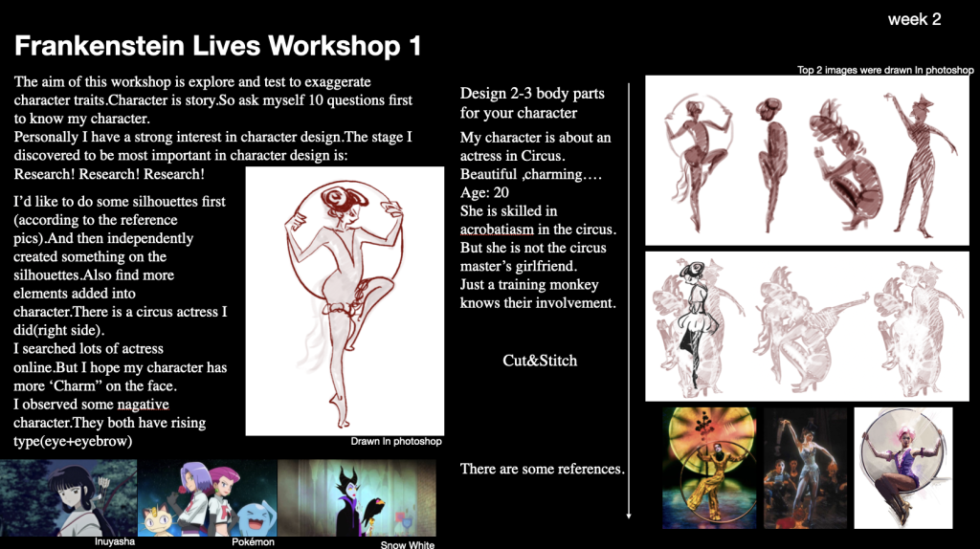Click the first silhouette with the hoop

pyautogui.click(x=697, y=161)
